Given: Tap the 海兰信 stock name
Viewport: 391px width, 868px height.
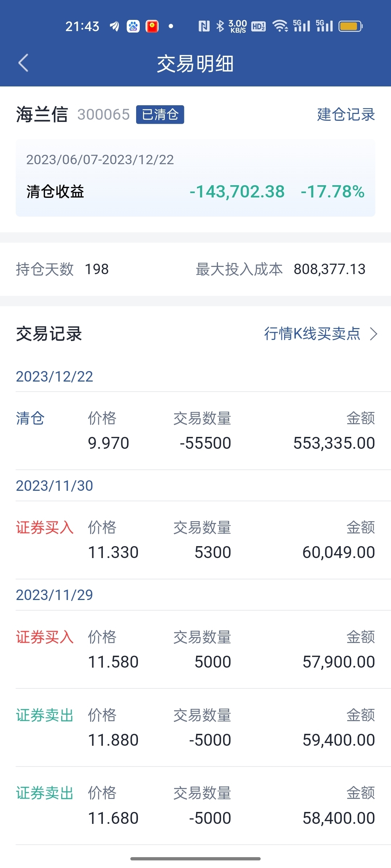Looking at the screenshot, I should [x=42, y=115].
